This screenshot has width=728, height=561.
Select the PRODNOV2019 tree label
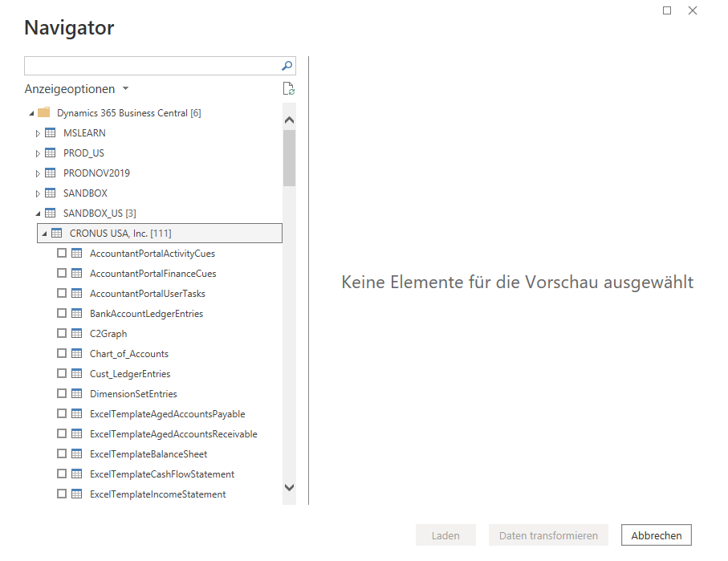click(x=96, y=173)
